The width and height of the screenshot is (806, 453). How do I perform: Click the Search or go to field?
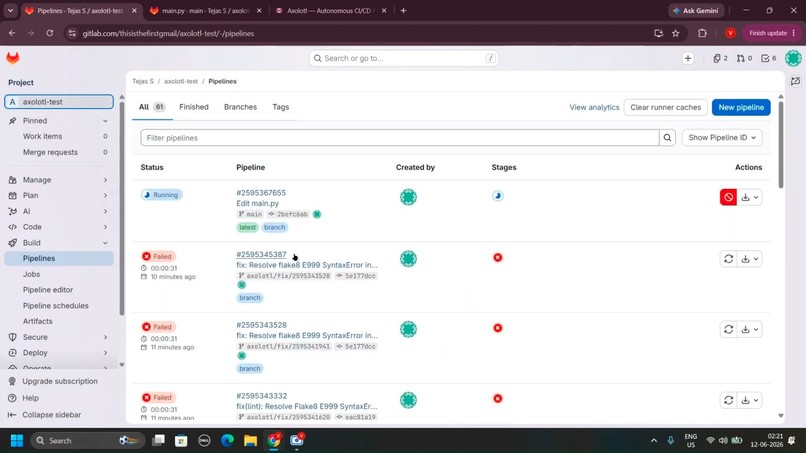[x=404, y=58]
